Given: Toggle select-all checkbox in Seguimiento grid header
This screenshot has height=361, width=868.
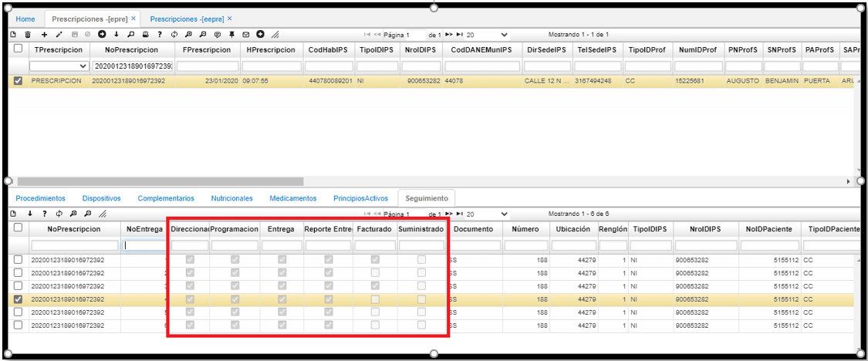Looking at the screenshot, I should pos(19,228).
